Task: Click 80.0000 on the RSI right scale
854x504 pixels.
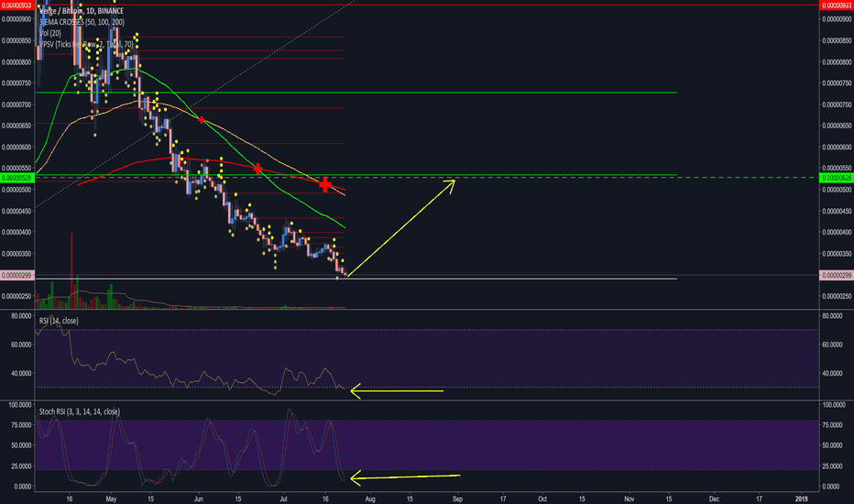Action: [x=834, y=316]
